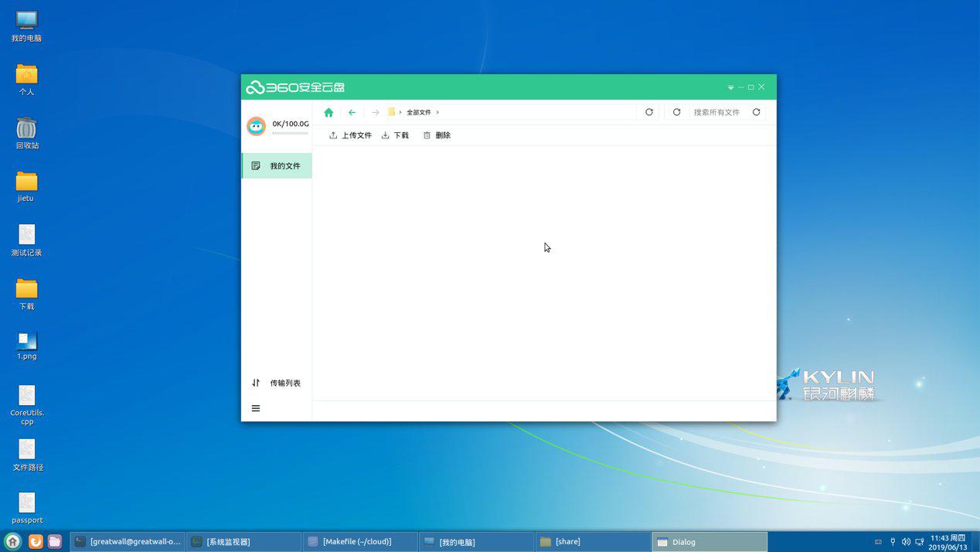Click the grayed-out forward arrow
The image size is (980, 552).
coord(375,113)
